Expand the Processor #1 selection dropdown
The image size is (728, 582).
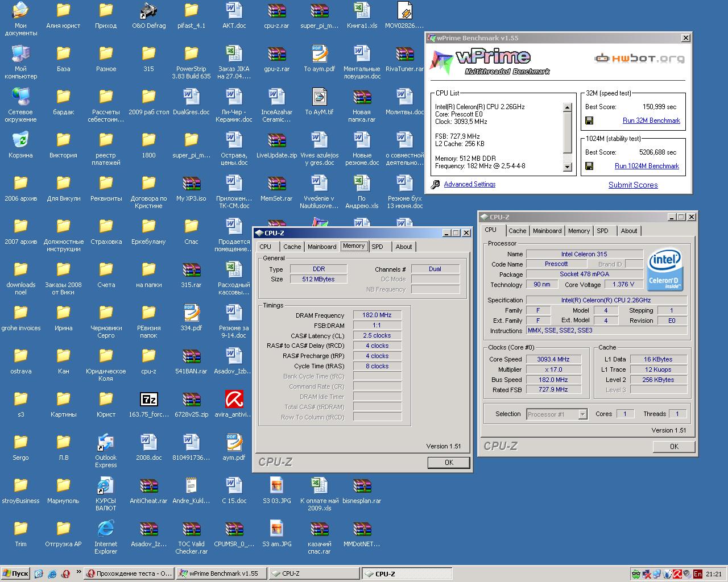pyautogui.click(x=582, y=414)
